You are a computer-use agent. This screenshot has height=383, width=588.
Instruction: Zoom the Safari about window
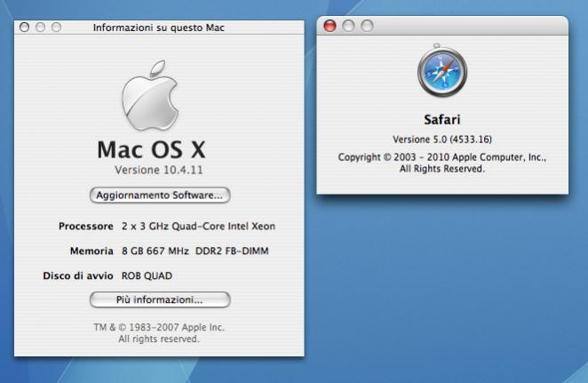point(367,26)
